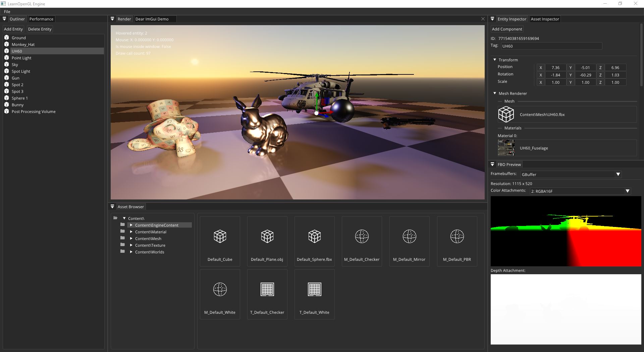Viewport: 644px width, 352px height.
Task: Select the T_Default_White texture icon
Action: 315,289
